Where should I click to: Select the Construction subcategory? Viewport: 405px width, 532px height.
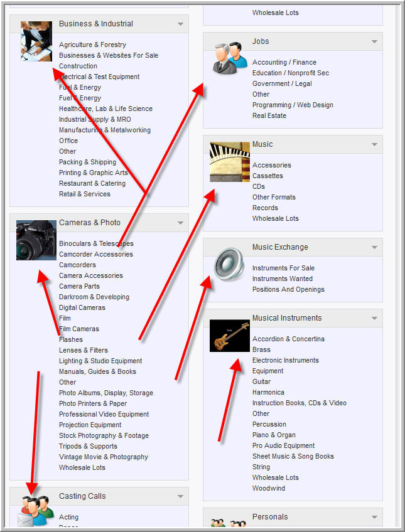[x=78, y=66]
